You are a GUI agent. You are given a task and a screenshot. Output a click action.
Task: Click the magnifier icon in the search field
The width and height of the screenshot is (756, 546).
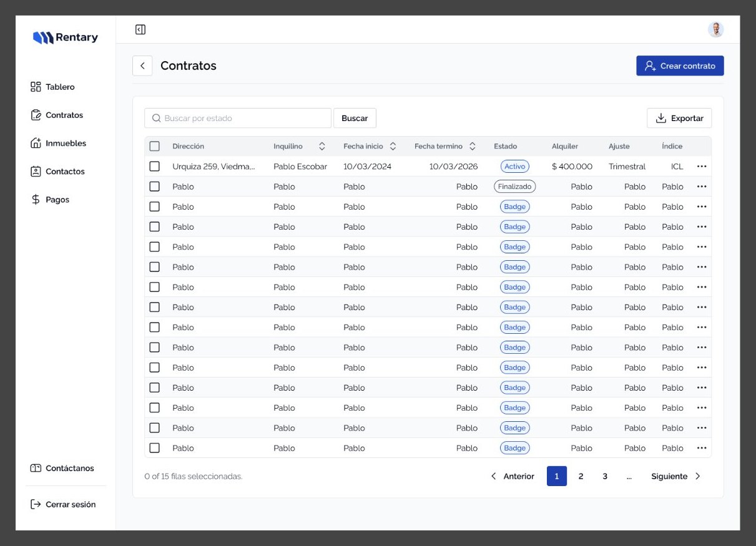pyautogui.click(x=157, y=118)
